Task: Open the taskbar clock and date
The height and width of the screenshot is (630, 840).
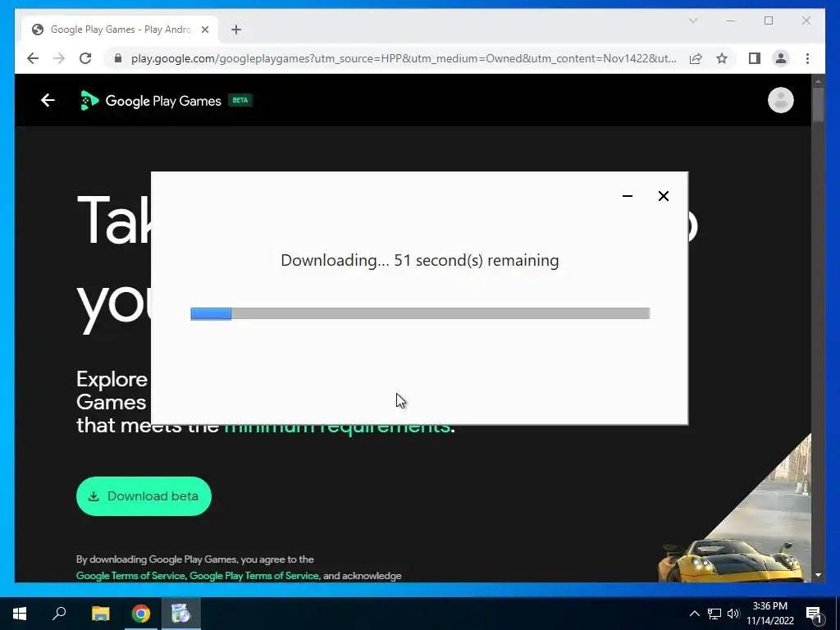Action: [769, 614]
